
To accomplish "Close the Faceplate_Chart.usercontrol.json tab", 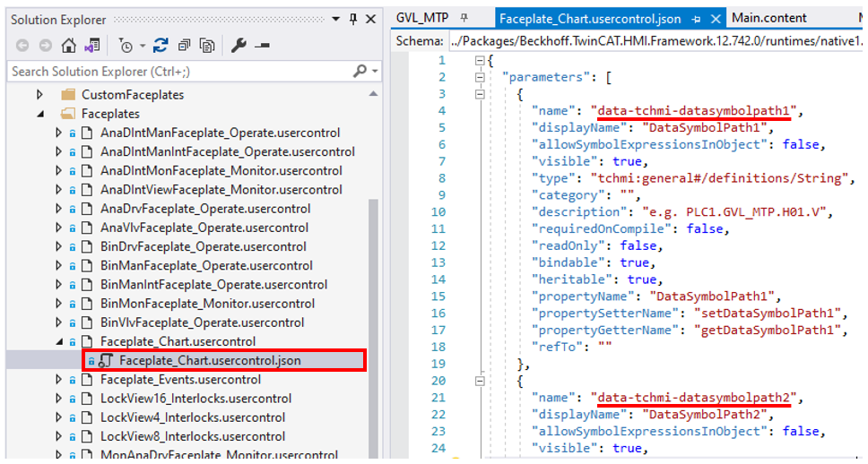I will pyautogui.click(x=715, y=18).
